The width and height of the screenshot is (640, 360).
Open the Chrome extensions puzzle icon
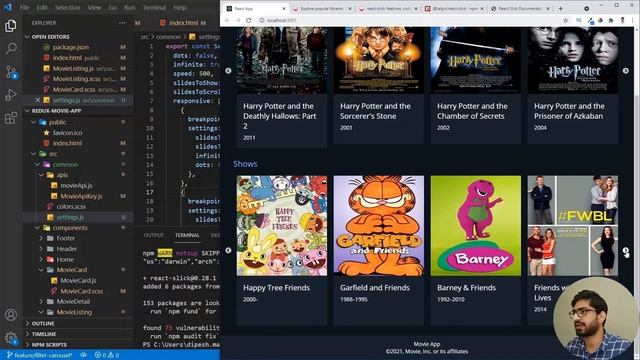pos(611,20)
